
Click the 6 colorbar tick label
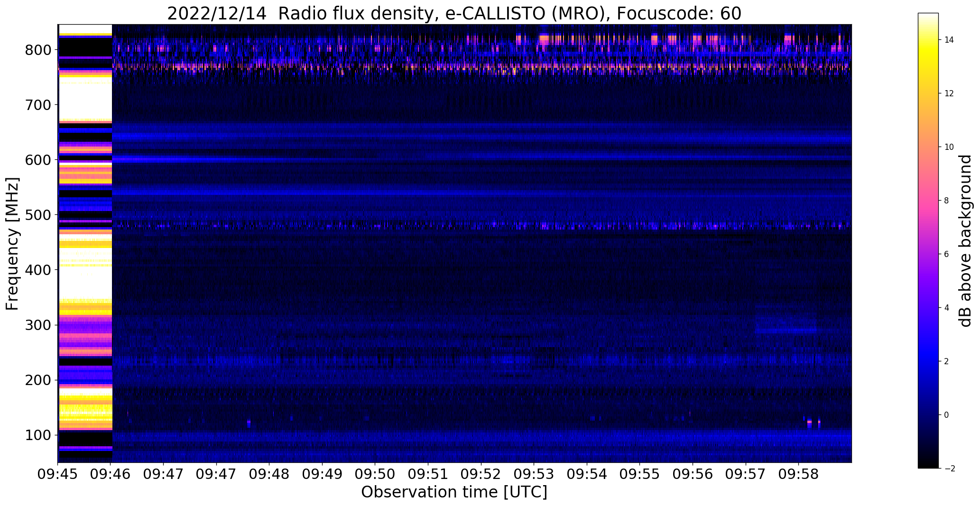pyautogui.click(x=946, y=254)
